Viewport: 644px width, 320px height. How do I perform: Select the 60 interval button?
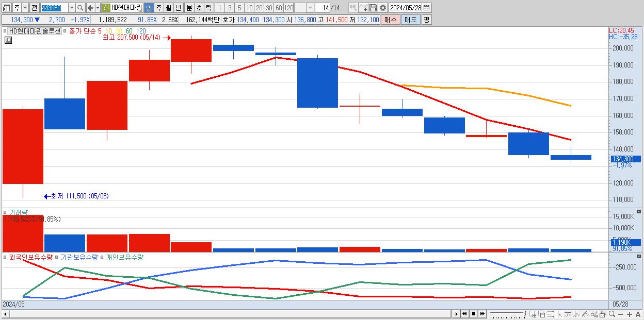[x=279, y=8]
